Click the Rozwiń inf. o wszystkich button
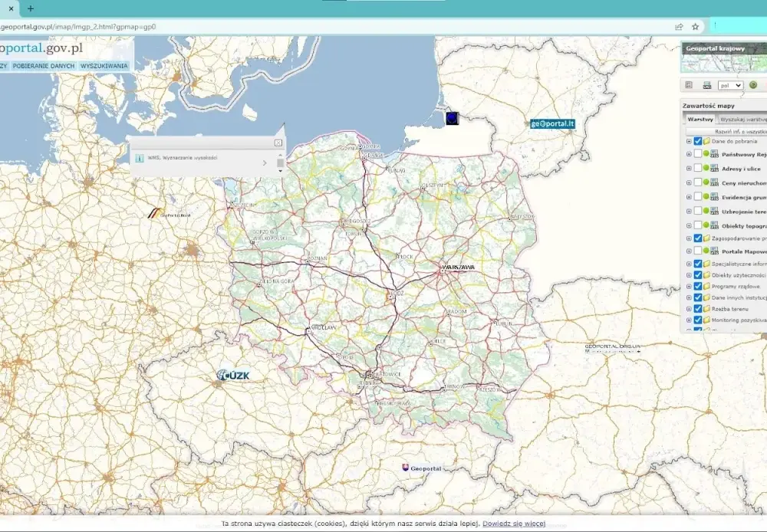This screenshot has height=532, width=767. click(x=727, y=132)
